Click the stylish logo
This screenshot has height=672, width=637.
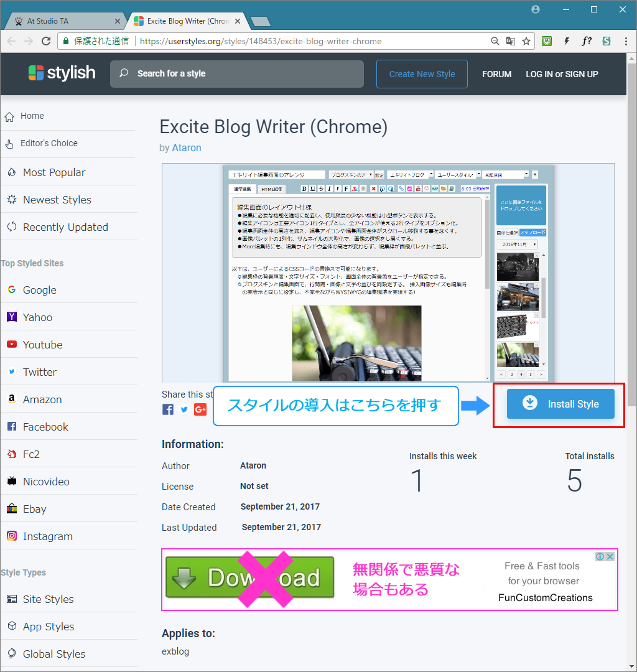62,73
